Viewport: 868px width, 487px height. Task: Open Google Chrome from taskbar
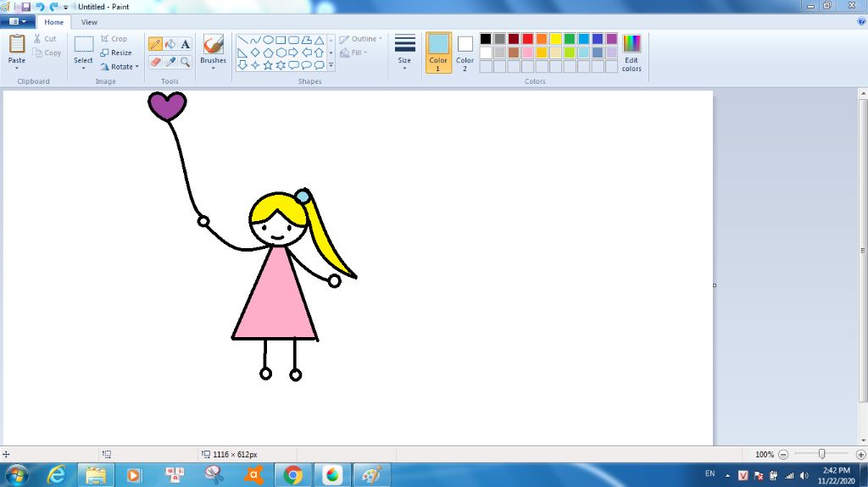292,475
